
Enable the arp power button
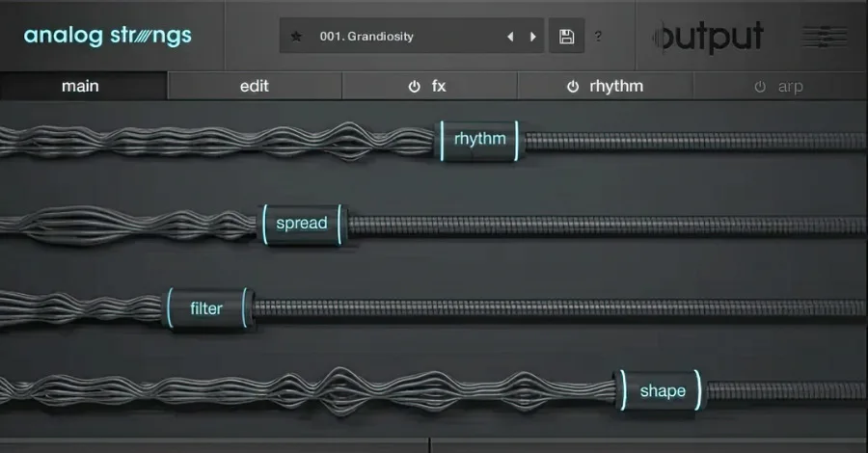click(x=760, y=87)
